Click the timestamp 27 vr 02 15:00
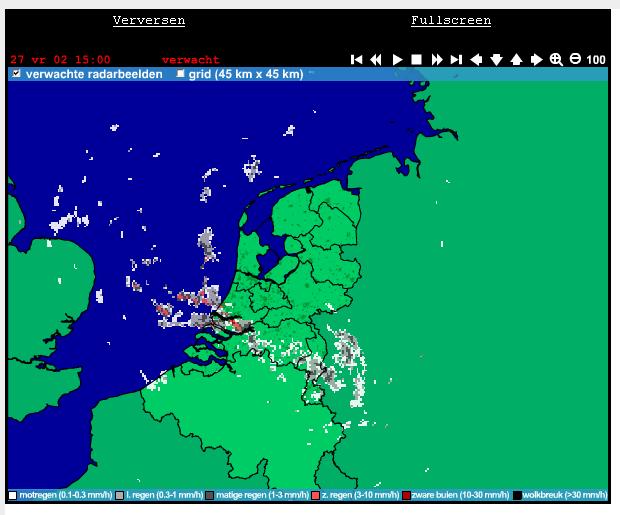 [60, 60]
